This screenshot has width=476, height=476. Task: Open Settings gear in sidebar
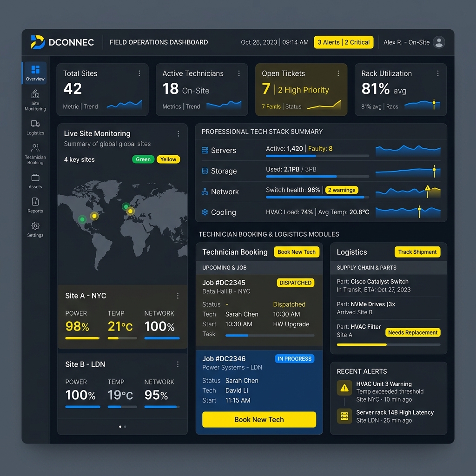pyautogui.click(x=35, y=226)
